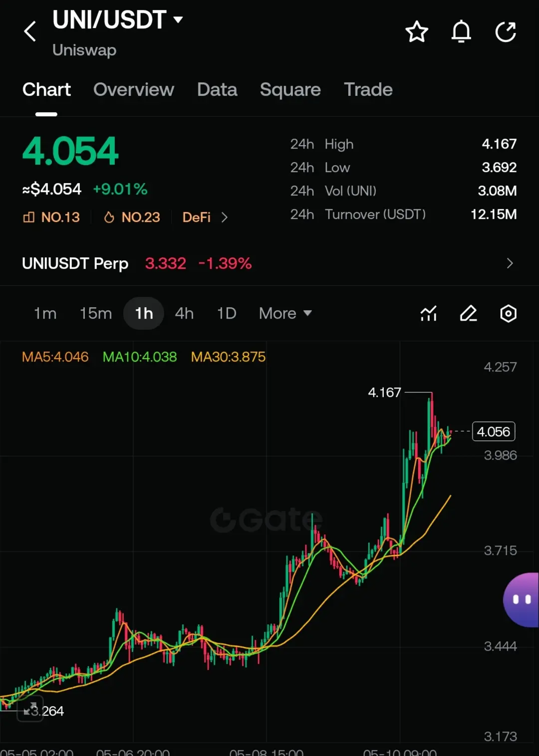
Task: Tap the +9.01% change value
Action: coord(120,189)
